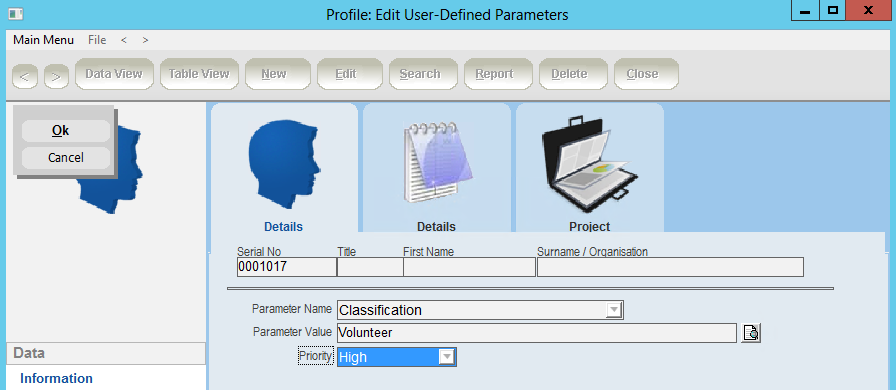Screen dimensions: 896x390
Task: Click the Close toolbar button
Action: point(646,74)
